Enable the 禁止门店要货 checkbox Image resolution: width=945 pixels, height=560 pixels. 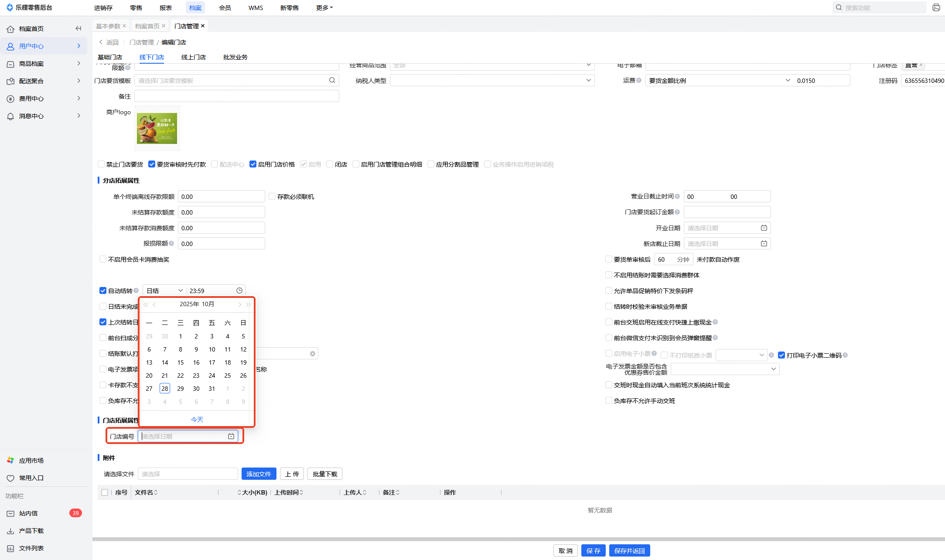(x=101, y=164)
